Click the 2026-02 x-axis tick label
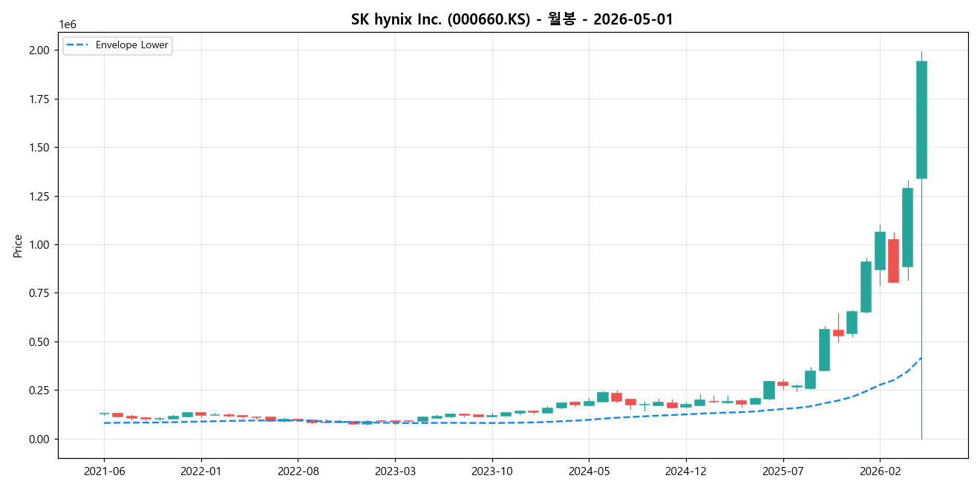The width and height of the screenshot is (980, 490). pos(880,470)
